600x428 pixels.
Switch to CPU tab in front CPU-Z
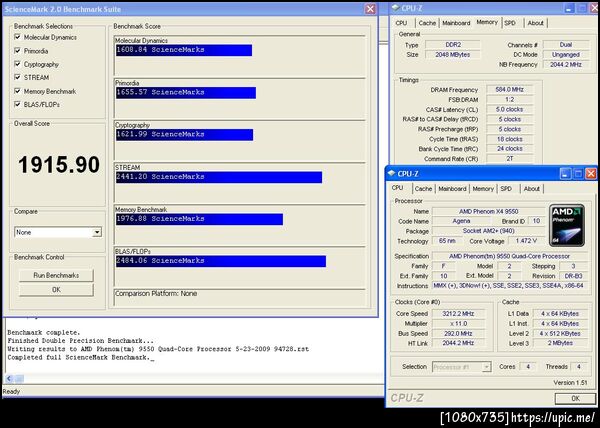tap(398, 188)
